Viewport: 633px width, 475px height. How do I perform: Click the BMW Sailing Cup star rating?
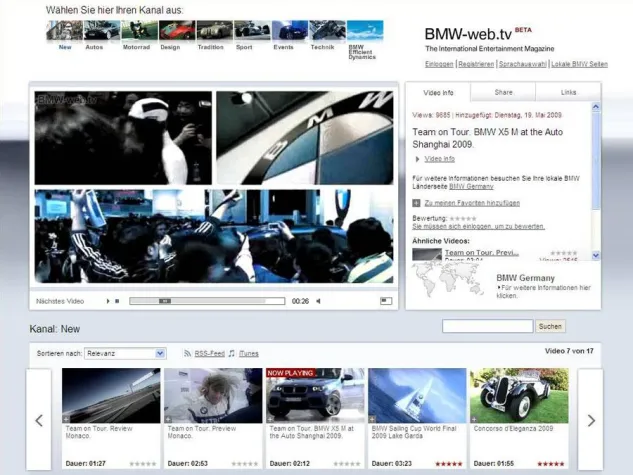tap(449, 464)
